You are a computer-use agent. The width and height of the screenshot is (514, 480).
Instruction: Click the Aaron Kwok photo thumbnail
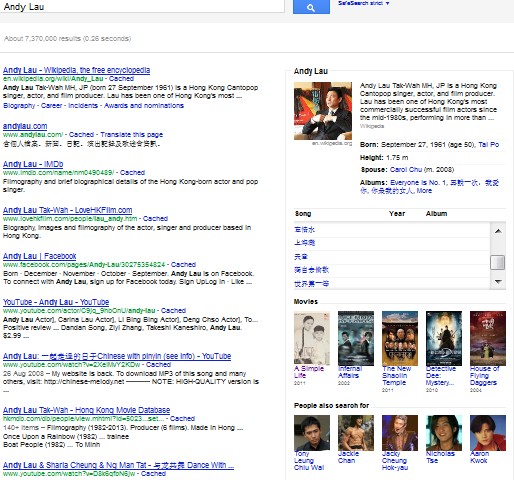(x=488, y=433)
